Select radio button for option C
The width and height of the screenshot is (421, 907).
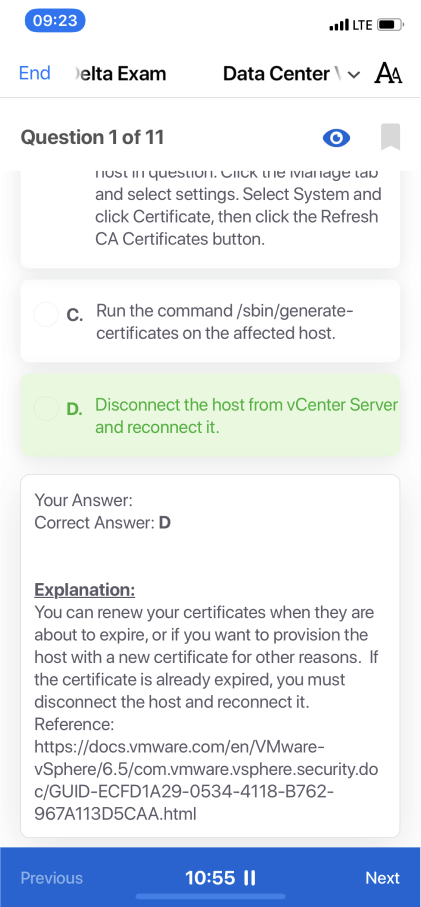click(x=46, y=315)
